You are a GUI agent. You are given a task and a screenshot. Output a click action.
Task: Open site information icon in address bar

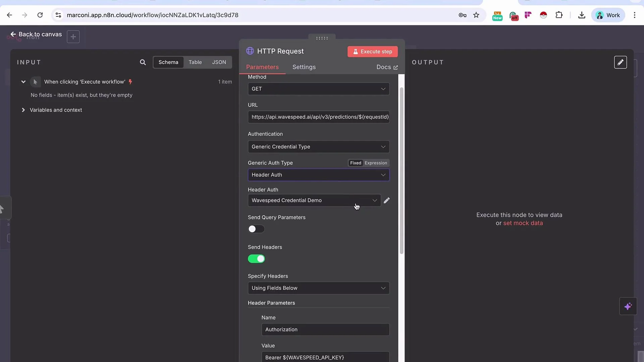click(58, 15)
